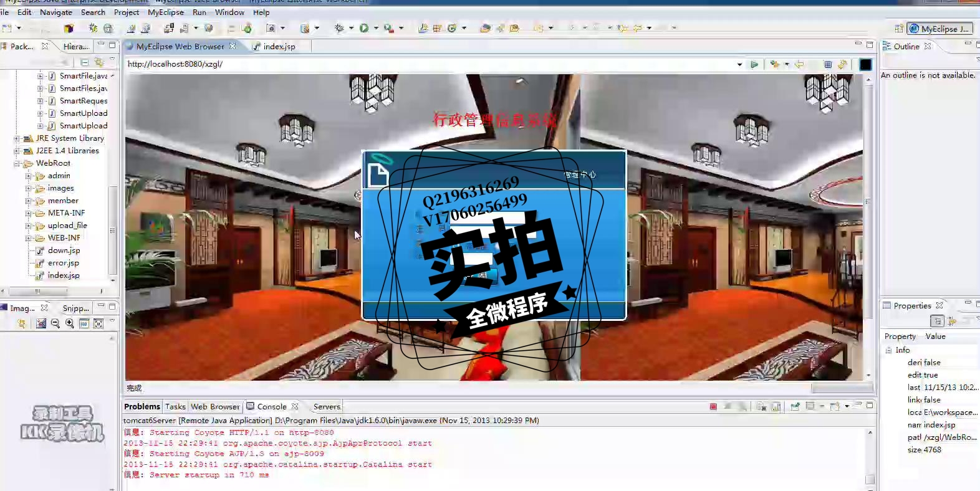
Task: Open the Project menu
Action: pyautogui.click(x=127, y=12)
